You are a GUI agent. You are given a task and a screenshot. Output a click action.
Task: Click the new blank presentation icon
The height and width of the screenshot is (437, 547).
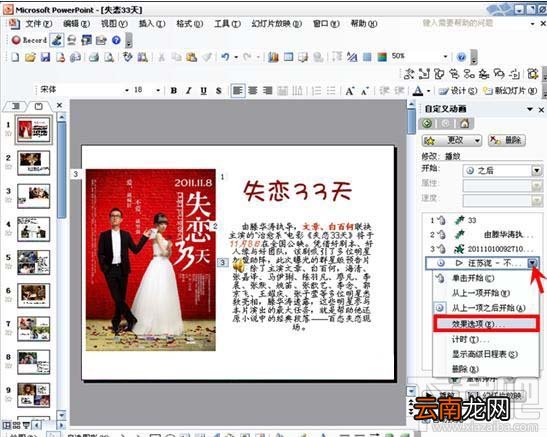[x=15, y=57]
